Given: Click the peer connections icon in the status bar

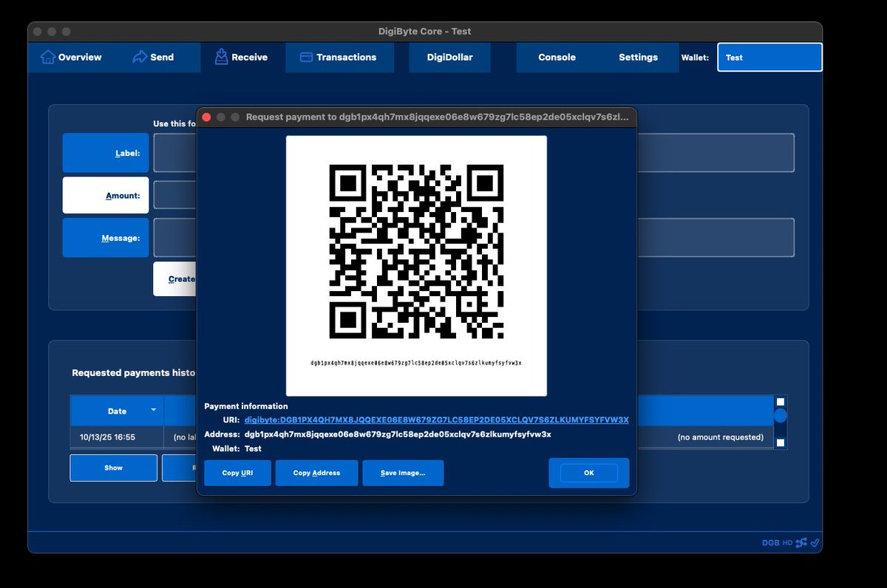Looking at the screenshot, I should pos(801,542).
